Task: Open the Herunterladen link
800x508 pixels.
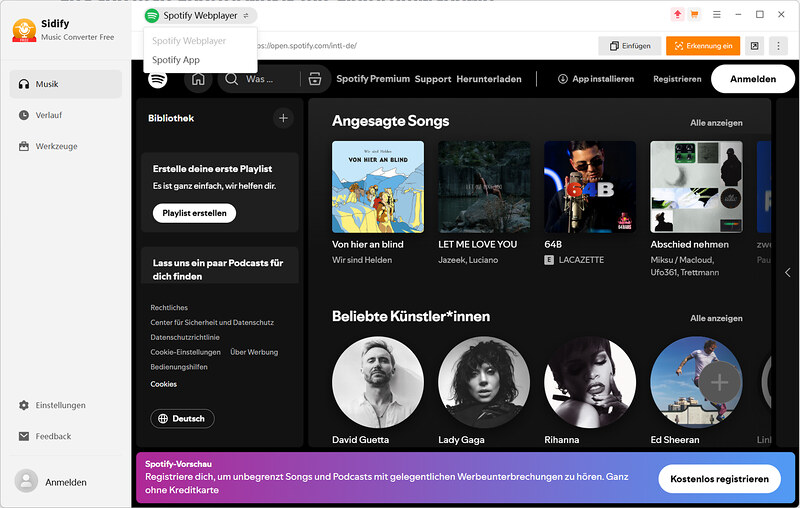Action: pos(489,79)
